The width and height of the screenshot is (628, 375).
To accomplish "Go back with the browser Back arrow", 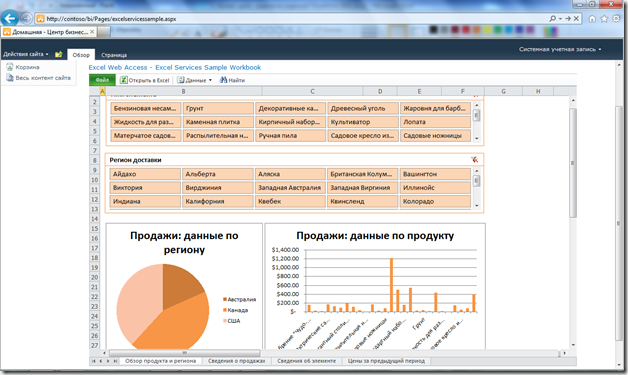I will [10, 18].
